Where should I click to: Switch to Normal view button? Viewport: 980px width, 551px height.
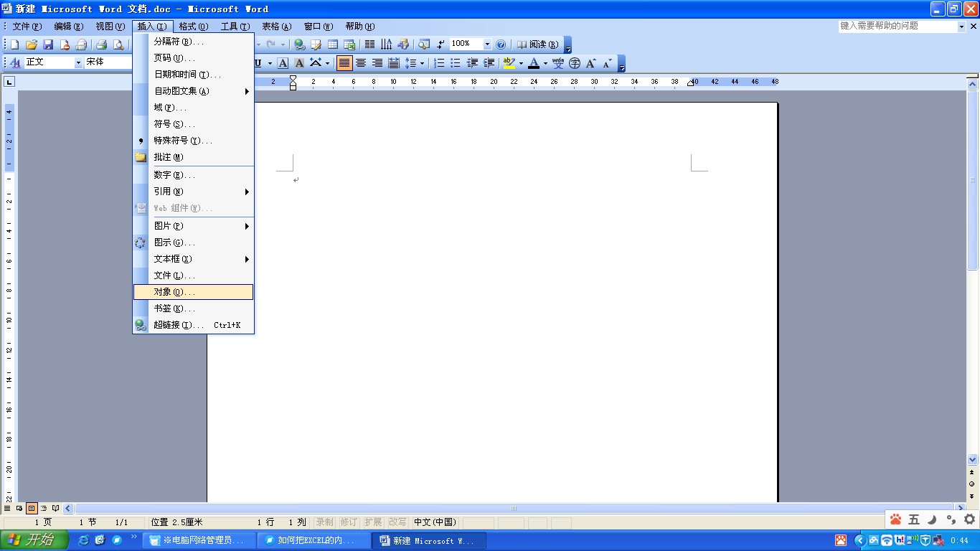[7, 508]
